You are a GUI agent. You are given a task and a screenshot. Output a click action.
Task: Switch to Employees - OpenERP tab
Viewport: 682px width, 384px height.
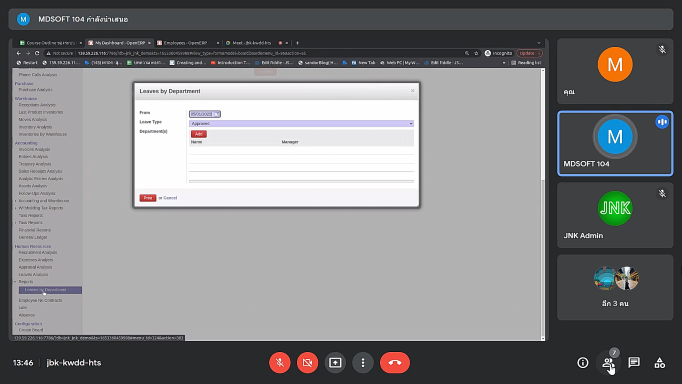pyautogui.click(x=187, y=43)
